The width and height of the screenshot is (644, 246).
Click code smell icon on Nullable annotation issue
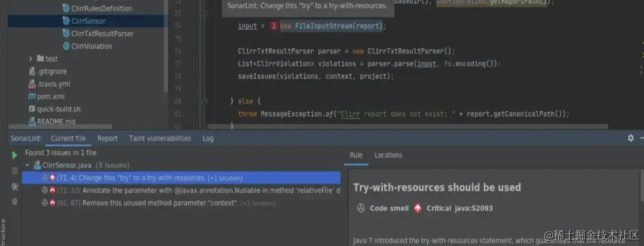tap(45, 190)
